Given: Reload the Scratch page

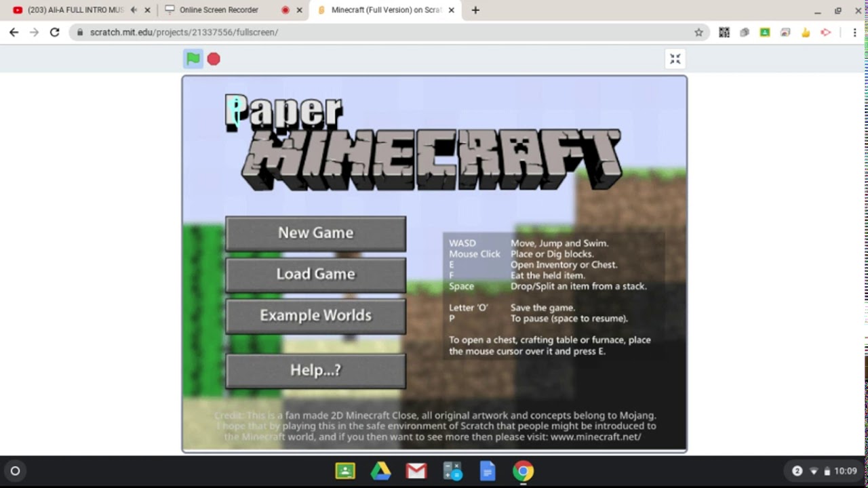Looking at the screenshot, I should [55, 32].
